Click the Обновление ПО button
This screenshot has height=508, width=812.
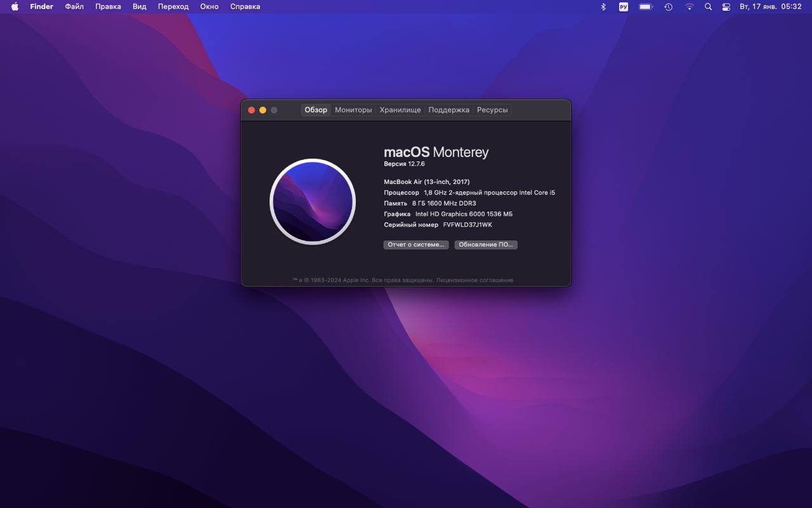point(486,244)
